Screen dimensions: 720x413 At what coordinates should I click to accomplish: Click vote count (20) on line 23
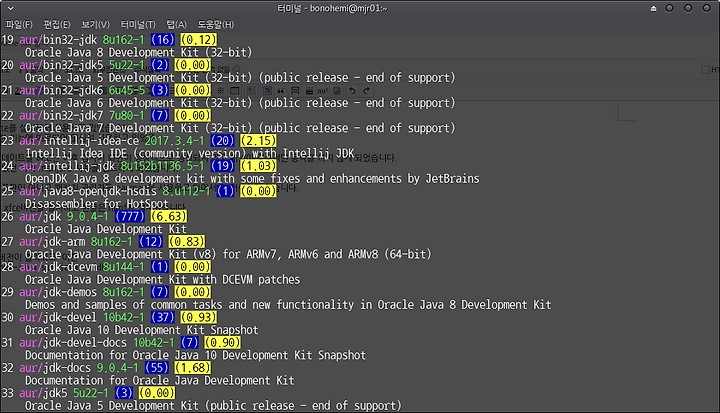(223, 141)
